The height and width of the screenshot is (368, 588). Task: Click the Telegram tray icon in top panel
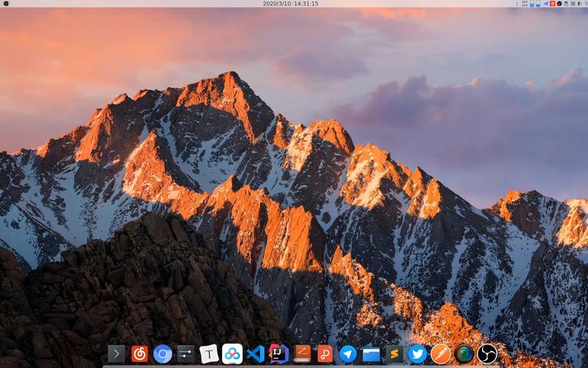pyautogui.click(x=545, y=4)
